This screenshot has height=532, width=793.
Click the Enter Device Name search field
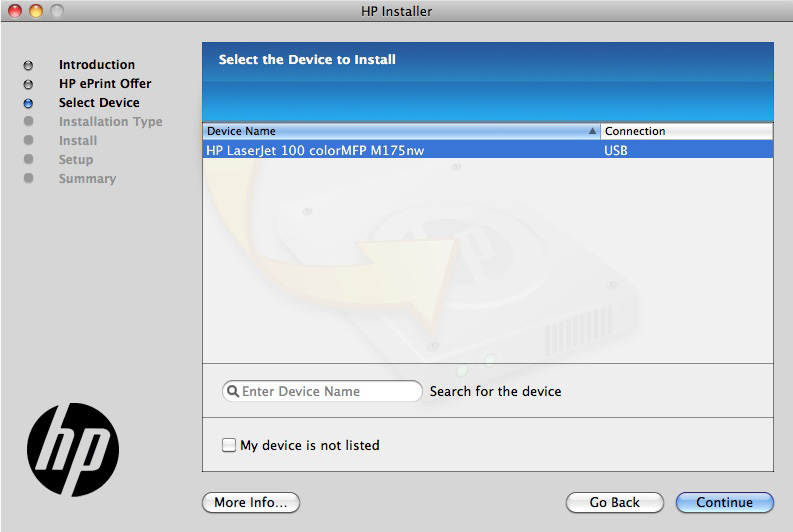pyautogui.click(x=322, y=391)
